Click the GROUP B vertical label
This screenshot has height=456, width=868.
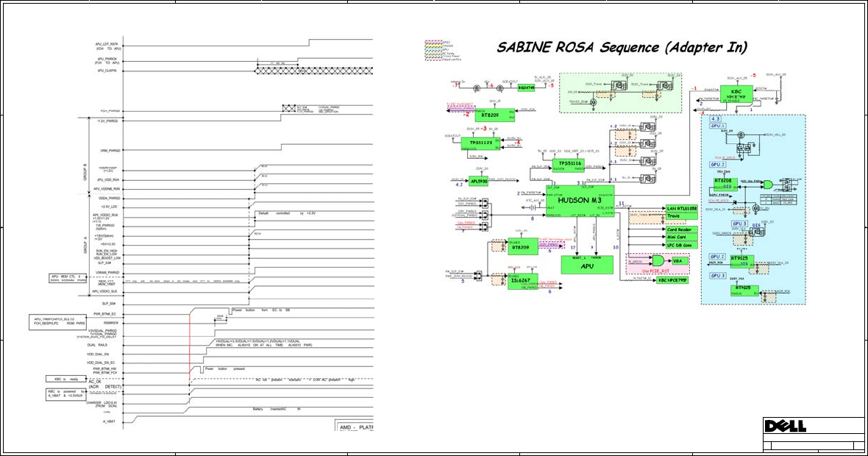pos(85,171)
